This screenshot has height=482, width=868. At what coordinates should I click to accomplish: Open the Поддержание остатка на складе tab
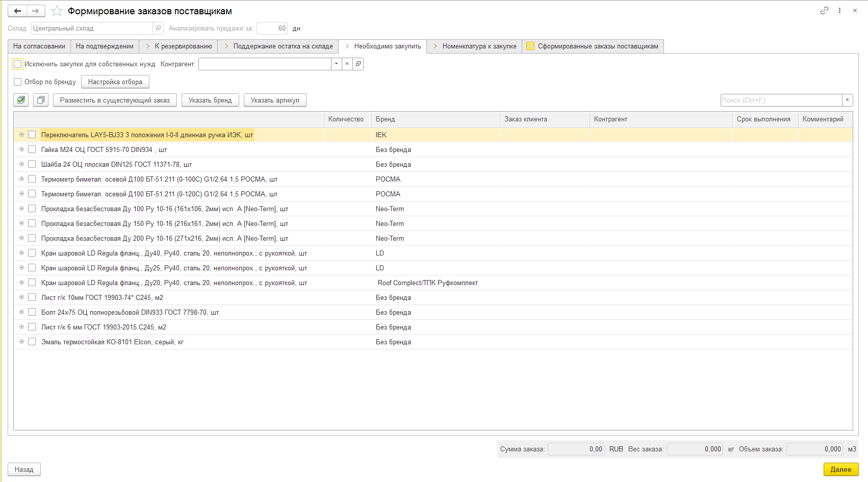click(278, 46)
